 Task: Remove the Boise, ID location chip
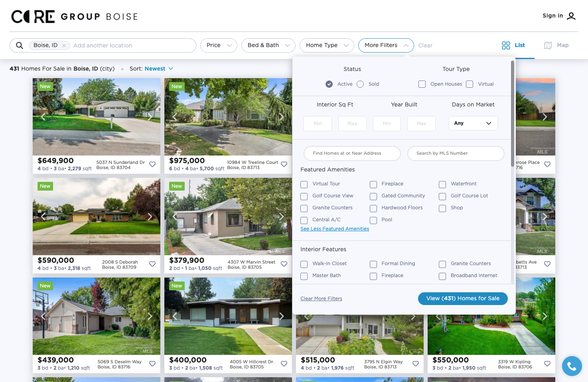64,45
